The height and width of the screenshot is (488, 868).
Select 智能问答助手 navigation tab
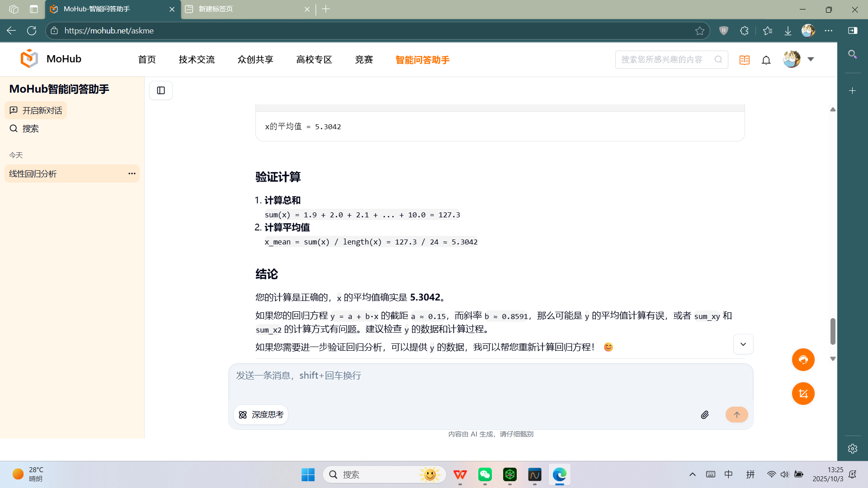coord(423,60)
